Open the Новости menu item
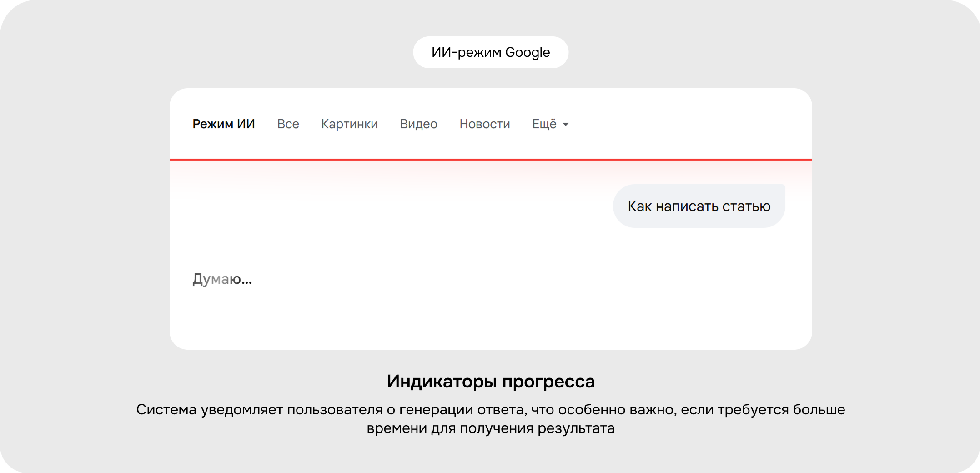The image size is (980, 473). (x=485, y=124)
